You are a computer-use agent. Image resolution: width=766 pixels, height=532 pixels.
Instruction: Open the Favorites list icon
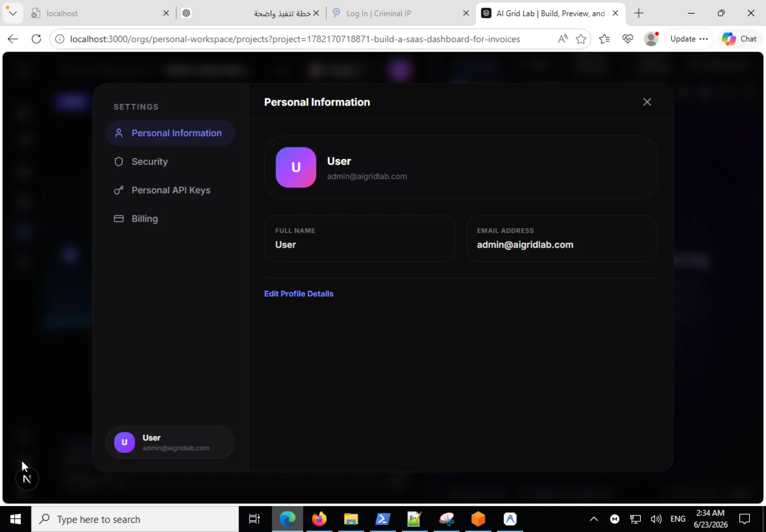604,39
